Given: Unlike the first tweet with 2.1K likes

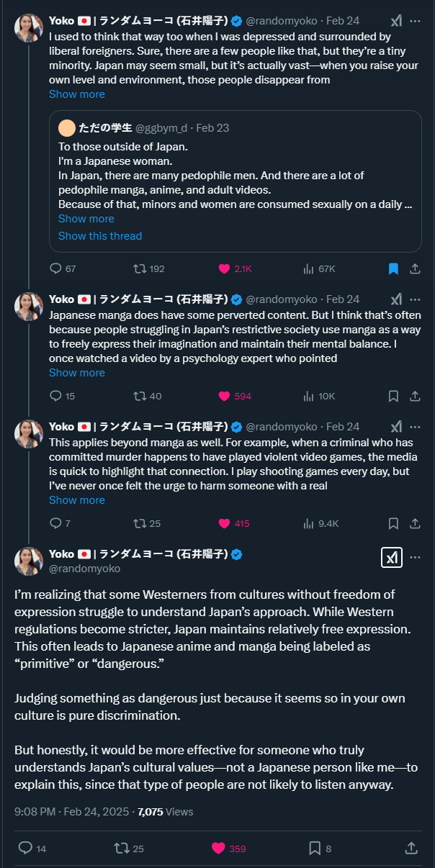Looking at the screenshot, I should [x=225, y=268].
